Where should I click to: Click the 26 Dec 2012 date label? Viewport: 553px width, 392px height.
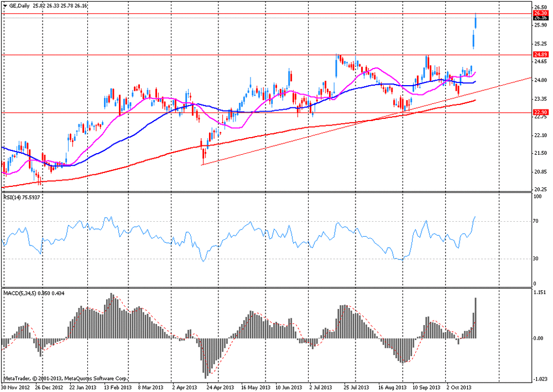(x=48, y=388)
